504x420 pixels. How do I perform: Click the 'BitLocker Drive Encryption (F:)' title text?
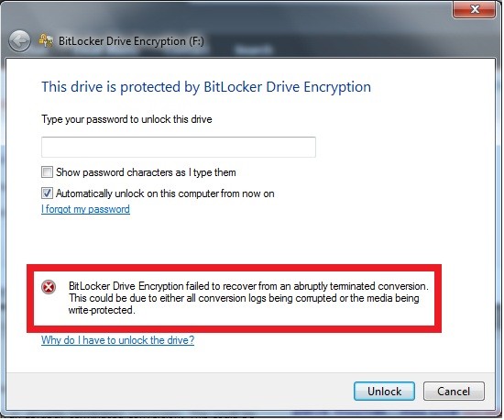pos(131,41)
